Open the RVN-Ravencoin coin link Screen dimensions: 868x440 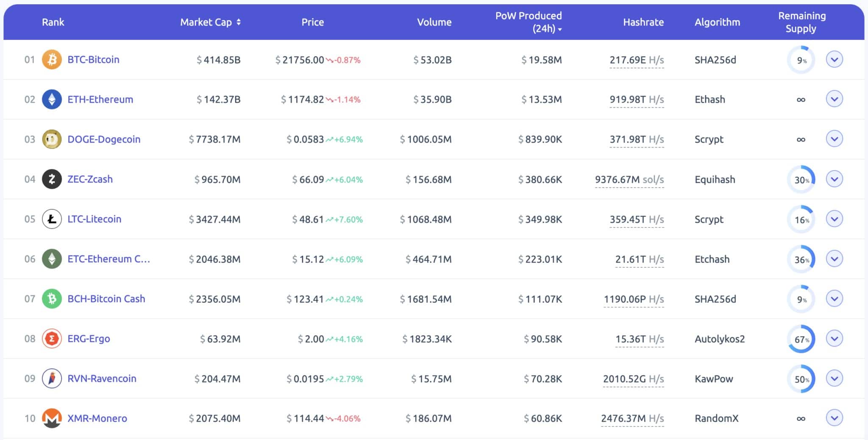(x=102, y=378)
